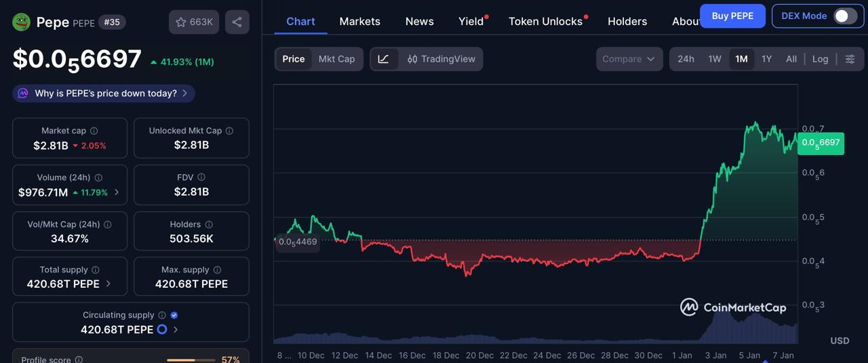Click the Max. supply value 420.68T PEPE

click(x=191, y=284)
